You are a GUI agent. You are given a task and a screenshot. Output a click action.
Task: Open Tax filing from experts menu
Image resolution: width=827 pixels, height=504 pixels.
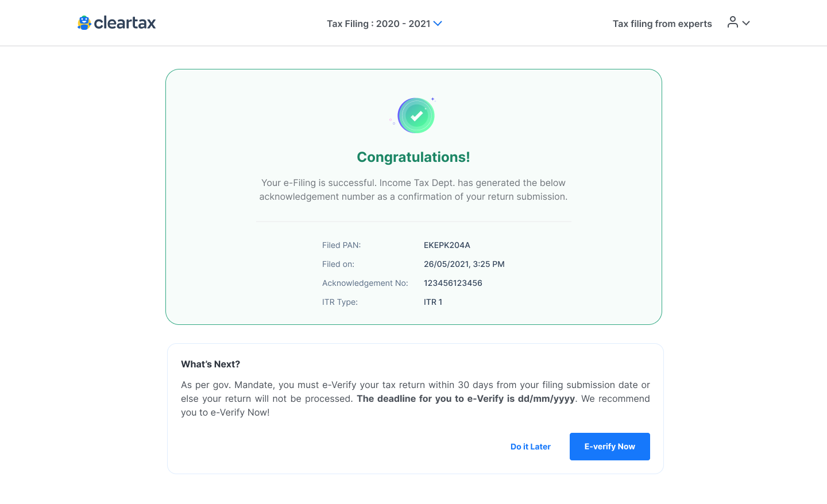click(662, 24)
